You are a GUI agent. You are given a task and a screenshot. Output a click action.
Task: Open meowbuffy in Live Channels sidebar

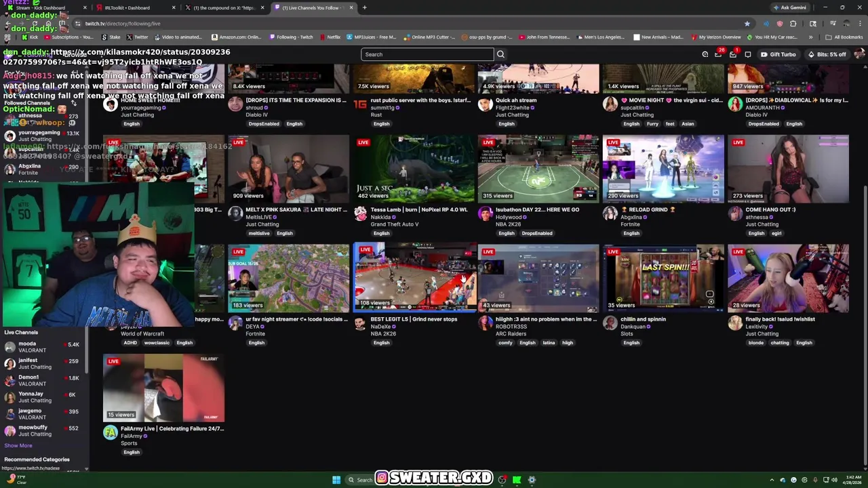pyautogui.click(x=42, y=430)
